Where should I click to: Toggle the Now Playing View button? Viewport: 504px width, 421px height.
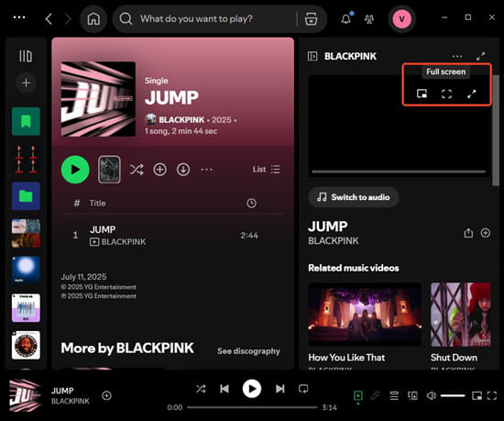click(x=357, y=395)
